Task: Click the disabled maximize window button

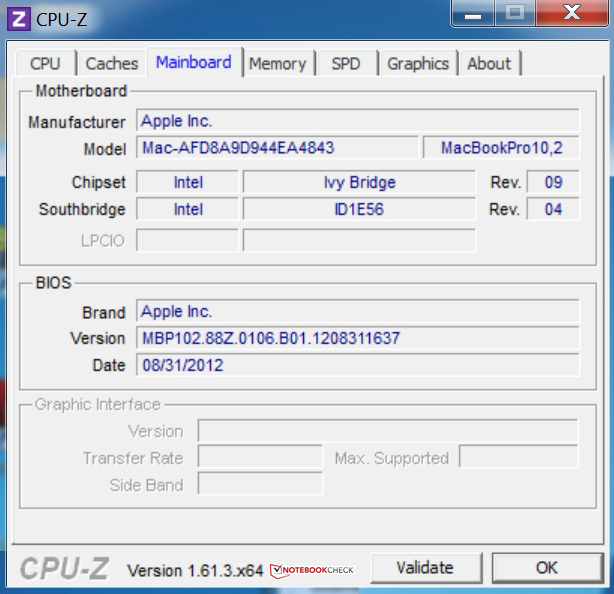Action: (515, 14)
